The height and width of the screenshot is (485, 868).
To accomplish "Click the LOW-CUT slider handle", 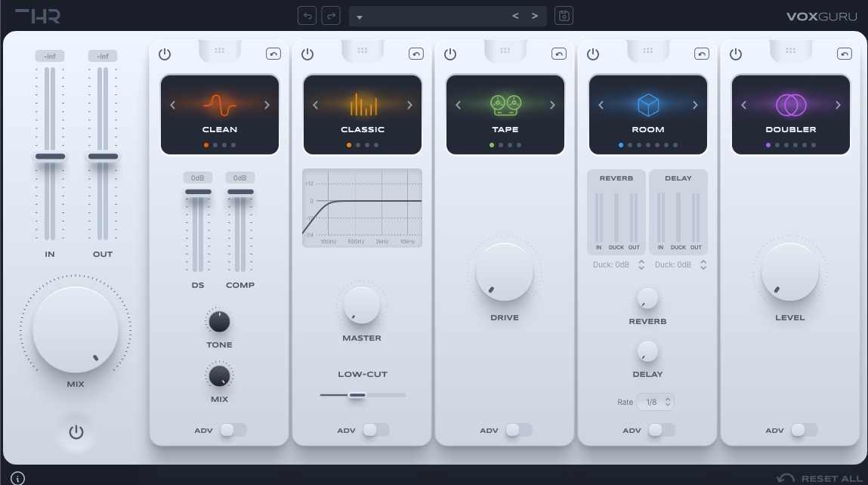I will tap(357, 394).
